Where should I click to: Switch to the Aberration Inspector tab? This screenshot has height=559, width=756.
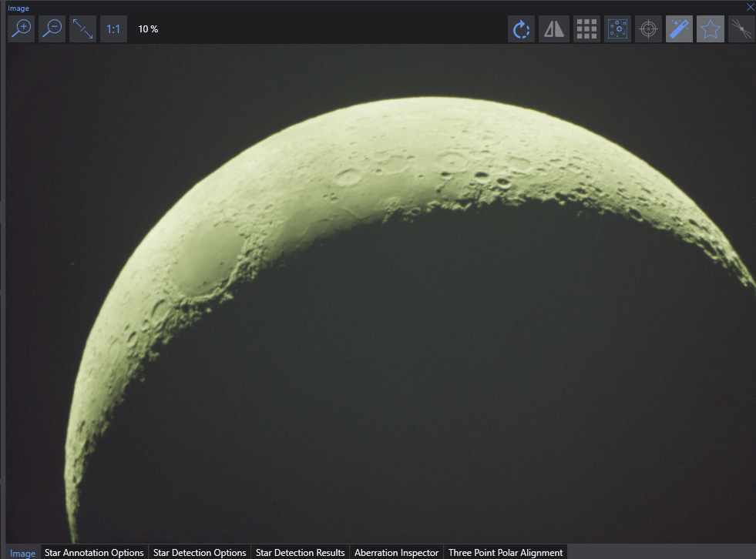(396, 553)
